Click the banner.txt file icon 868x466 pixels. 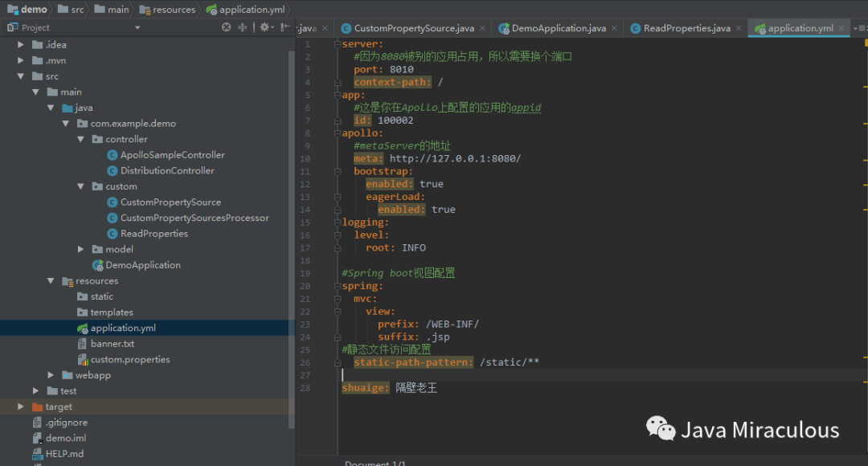click(83, 344)
